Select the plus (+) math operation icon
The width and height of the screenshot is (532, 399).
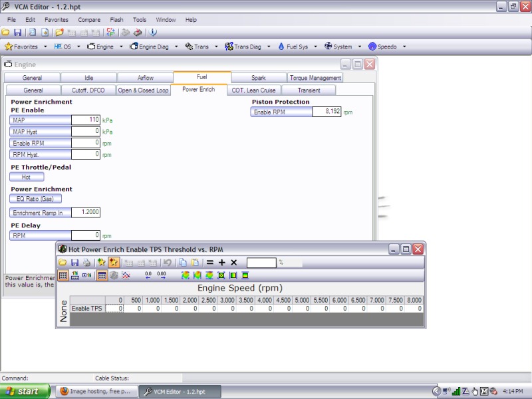(x=223, y=262)
